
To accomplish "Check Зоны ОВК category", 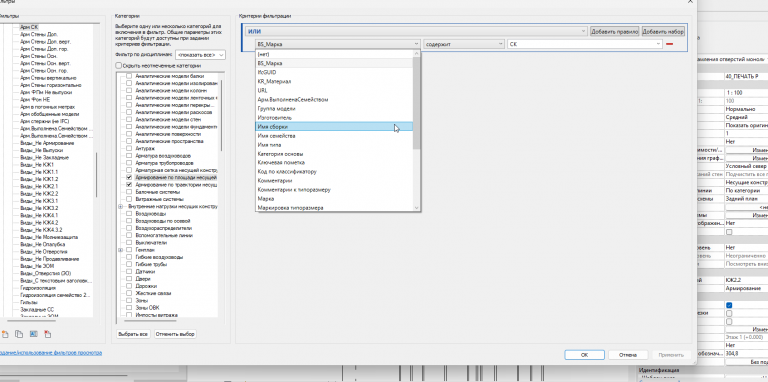I will [129, 308].
